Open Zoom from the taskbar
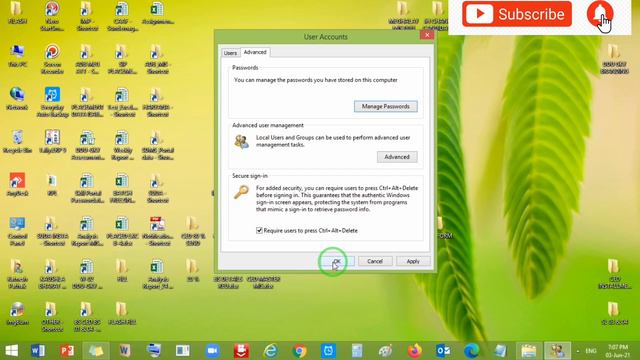 (212, 351)
